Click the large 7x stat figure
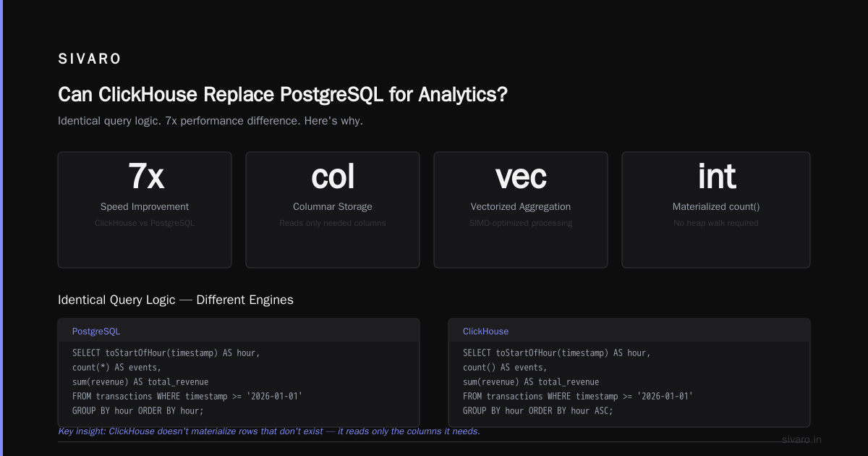 145,176
